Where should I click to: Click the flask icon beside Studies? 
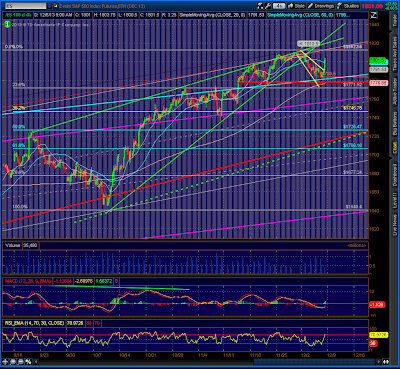(x=340, y=6)
